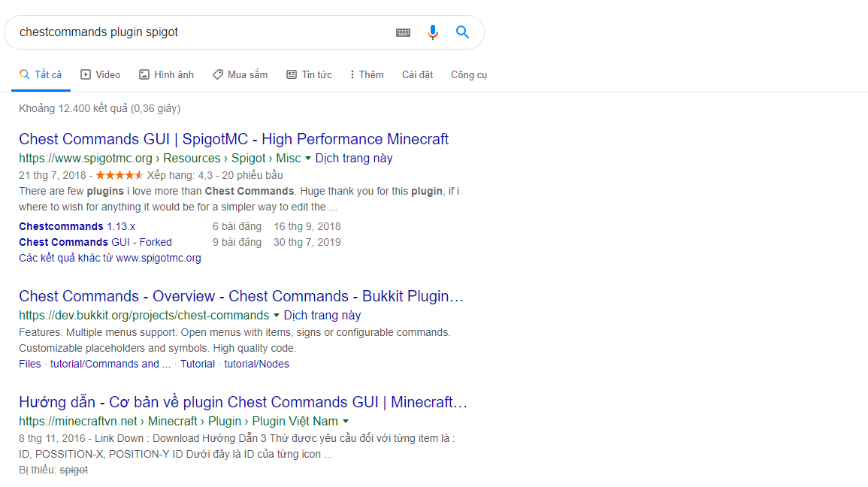Click the Chestcommands 1.13.x sitelink
The height and width of the screenshot is (487, 868).
coord(77,226)
